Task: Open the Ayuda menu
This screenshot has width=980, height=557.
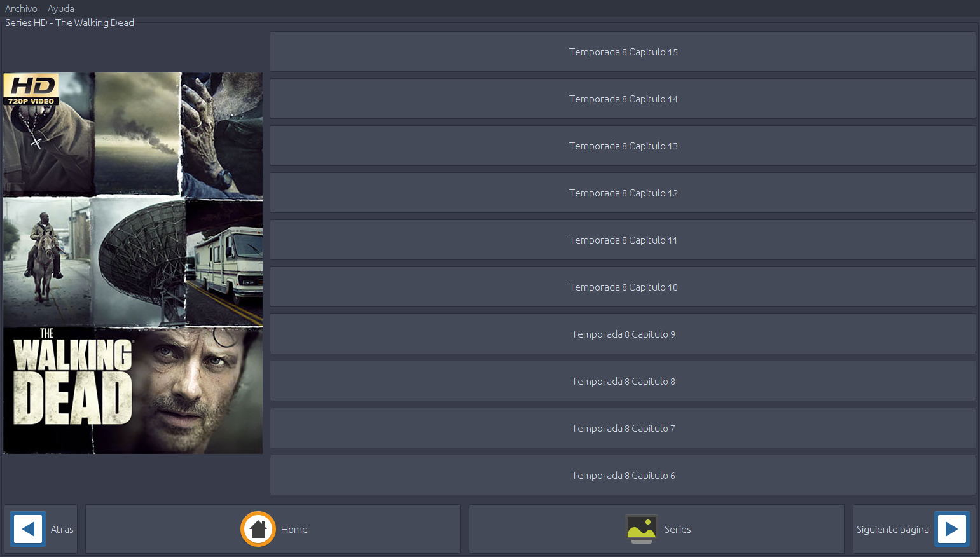Action: [x=61, y=8]
